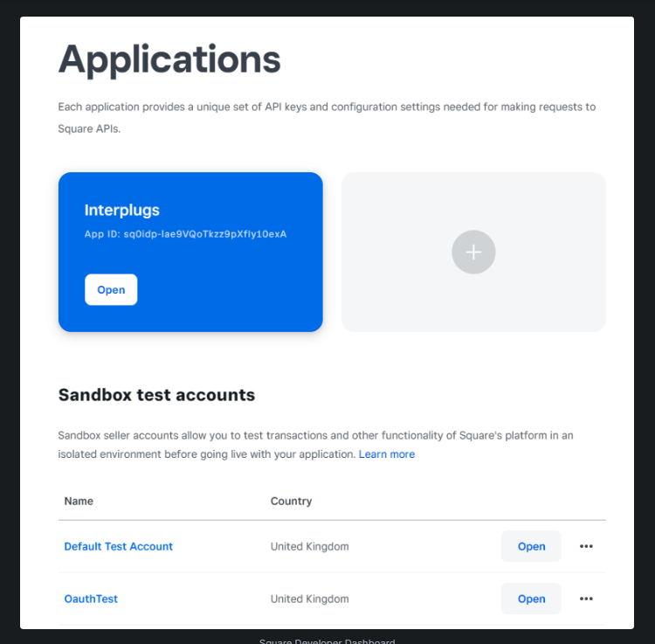Click the Country column header

(x=291, y=501)
